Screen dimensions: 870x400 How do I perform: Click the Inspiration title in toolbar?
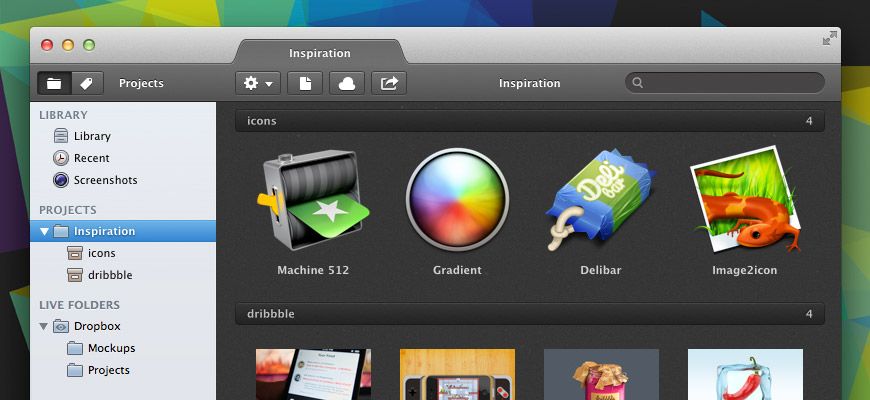pyautogui.click(x=529, y=83)
